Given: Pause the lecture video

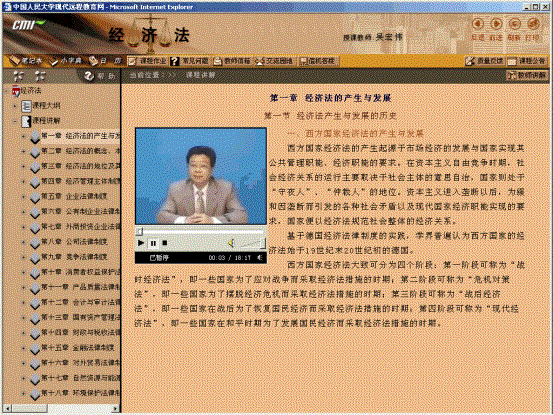Looking at the screenshot, I should [x=153, y=243].
